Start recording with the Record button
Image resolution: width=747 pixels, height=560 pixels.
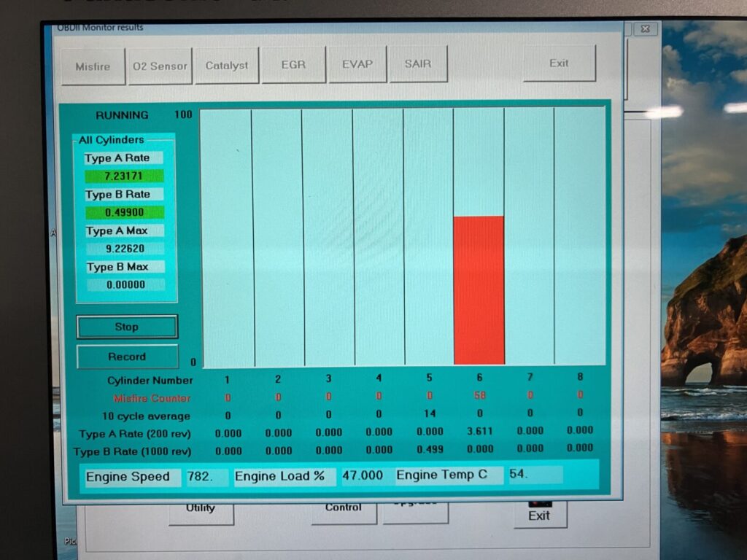pos(127,357)
